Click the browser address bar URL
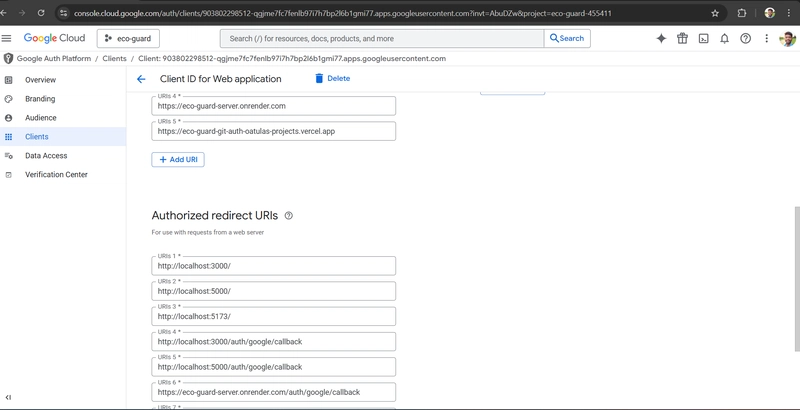 tap(342, 13)
